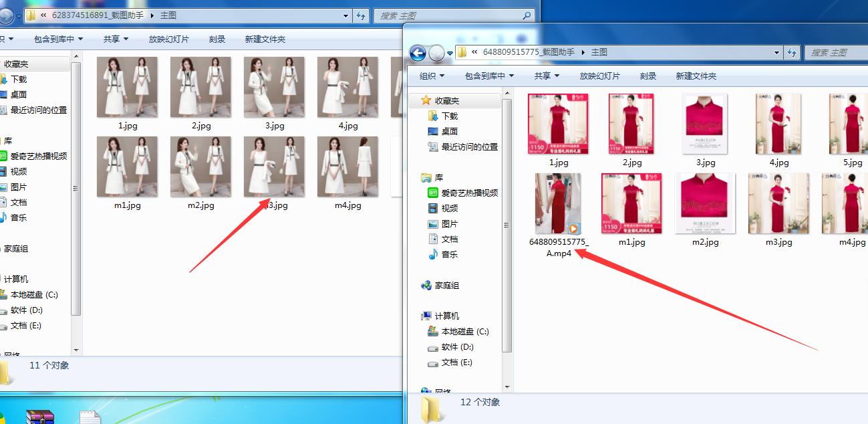The width and height of the screenshot is (868, 424).
Task: Select the m2.jpg red dress thumbnail
Action: click(x=704, y=203)
